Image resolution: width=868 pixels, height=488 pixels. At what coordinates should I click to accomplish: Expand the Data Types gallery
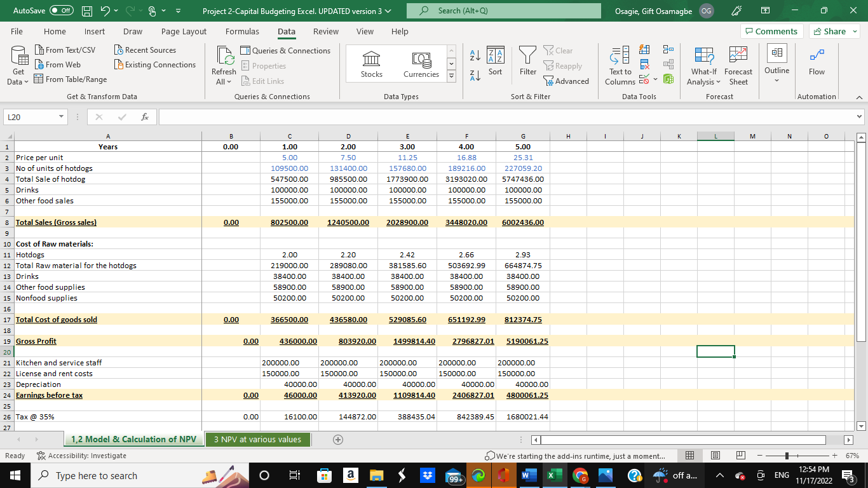tap(452, 77)
